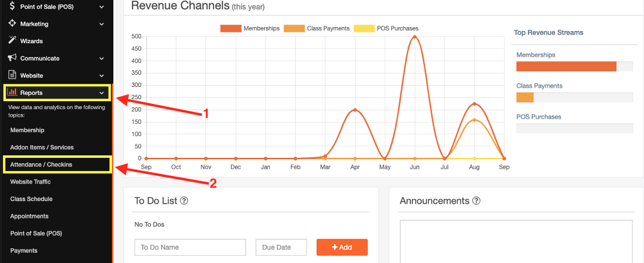This screenshot has height=263, width=644.
Task: Click the Announcements help question icon
Action: coord(477,200)
